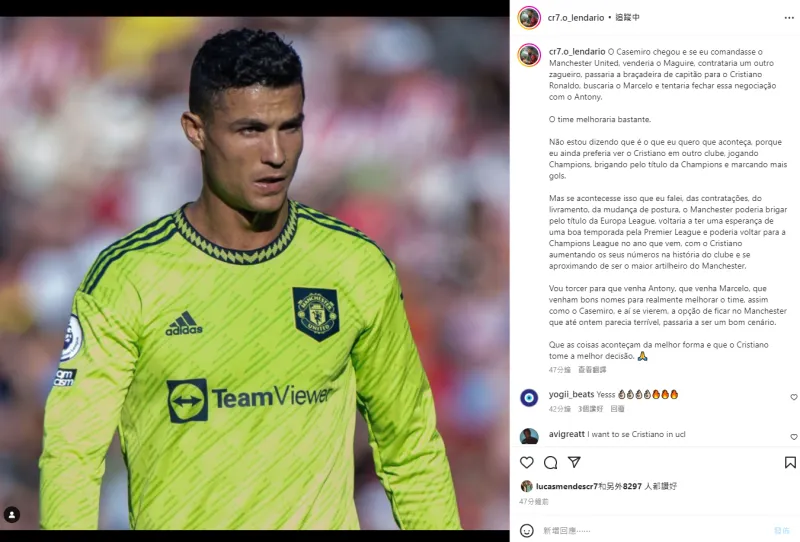Share the post via paper plane icon
Screen dimensions: 800x542
574,462
